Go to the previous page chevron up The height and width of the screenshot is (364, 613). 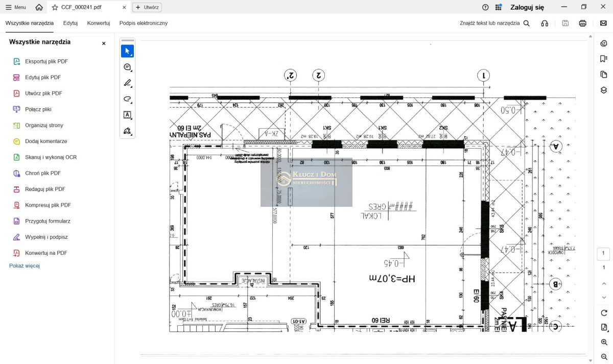pyautogui.click(x=604, y=283)
